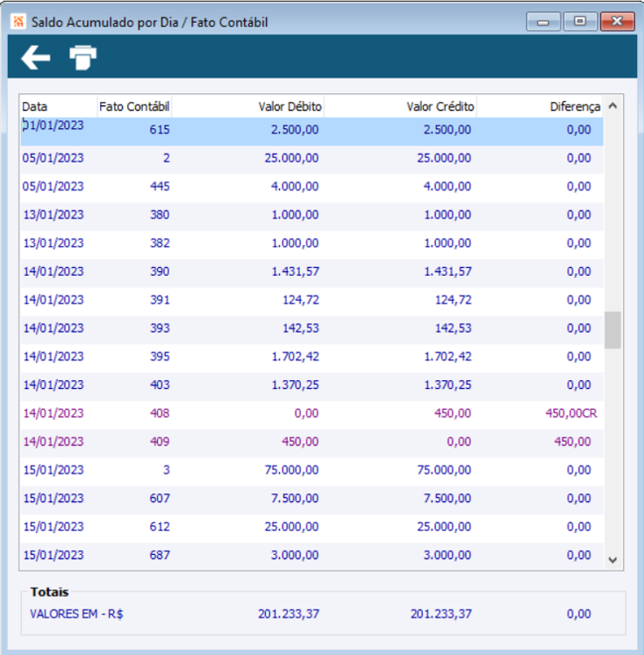Screen dimensions: 644x655
Task: Select the 01/01/2023 date cell
Action: click(x=53, y=125)
